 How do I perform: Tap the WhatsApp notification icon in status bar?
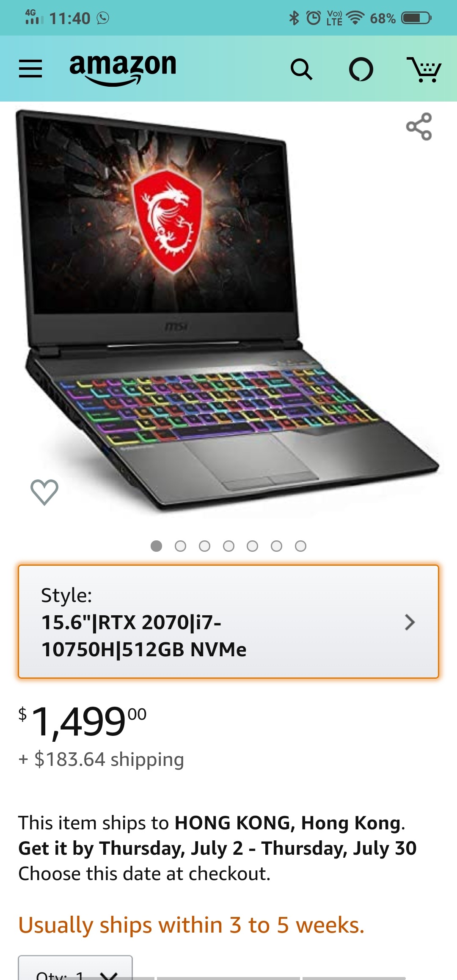click(x=103, y=18)
